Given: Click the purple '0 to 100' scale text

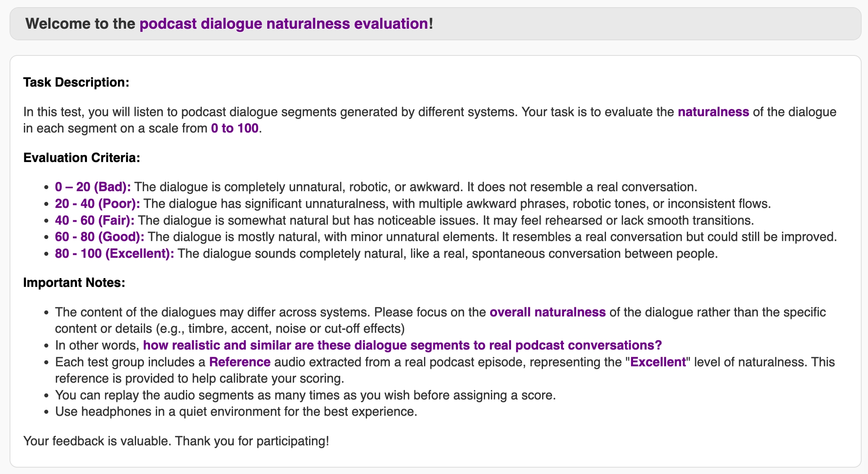Looking at the screenshot, I should (235, 128).
